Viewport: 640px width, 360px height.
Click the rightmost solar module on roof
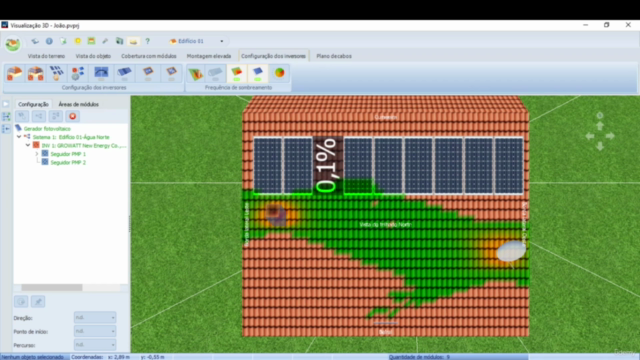coord(509,166)
